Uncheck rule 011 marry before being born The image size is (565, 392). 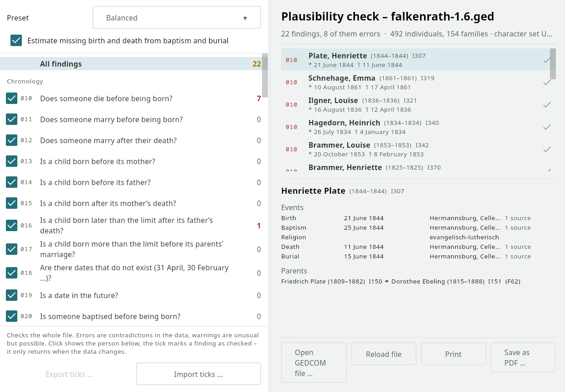click(x=12, y=119)
